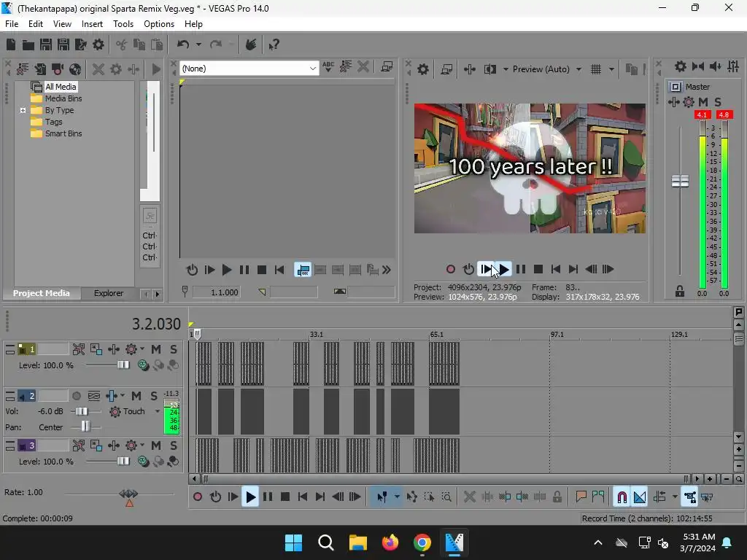The height and width of the screenshot is (560, 747).
Task: Insert region icon in the timeline toolbar
Action: [598, 497]
